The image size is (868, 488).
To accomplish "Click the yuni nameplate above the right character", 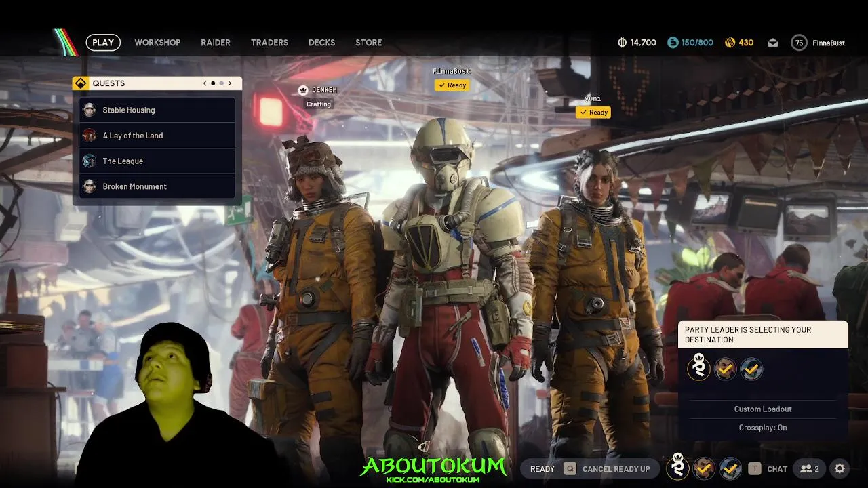I will [x=593, y=99].
